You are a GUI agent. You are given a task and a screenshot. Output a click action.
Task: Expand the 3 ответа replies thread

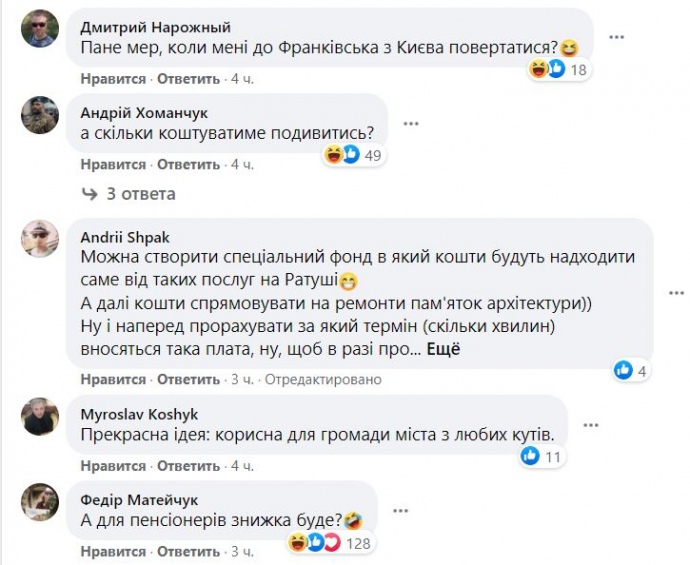click(129, 193)
